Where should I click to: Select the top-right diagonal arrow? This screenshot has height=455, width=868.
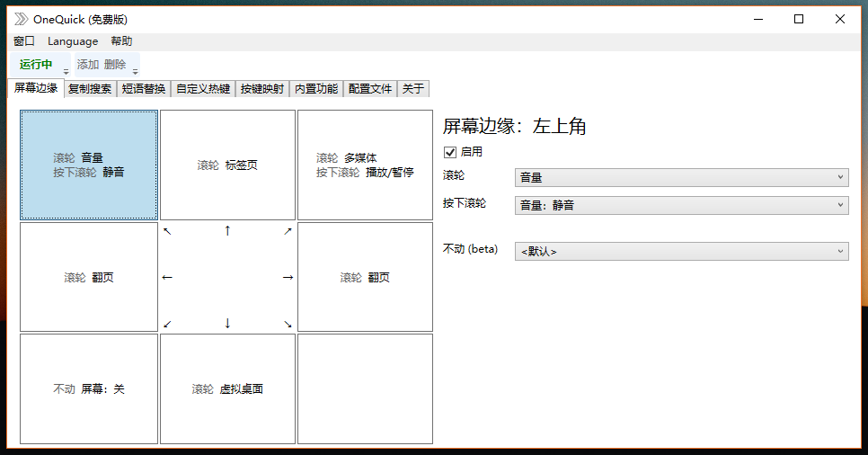288,231
